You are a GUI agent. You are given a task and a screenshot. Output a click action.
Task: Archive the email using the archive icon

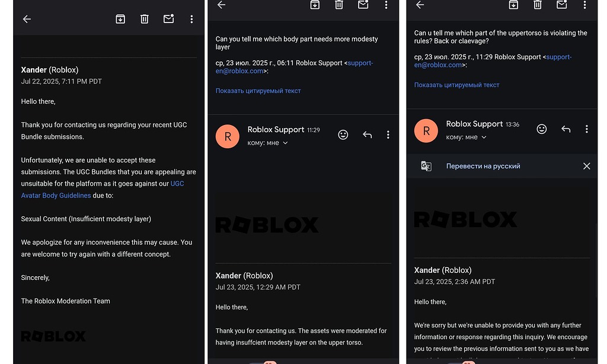pos(120,18)
